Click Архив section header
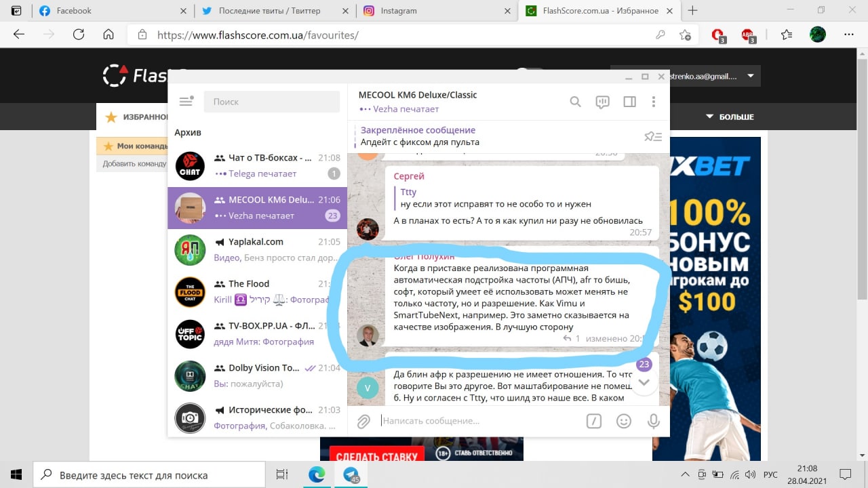 [188, 132]
